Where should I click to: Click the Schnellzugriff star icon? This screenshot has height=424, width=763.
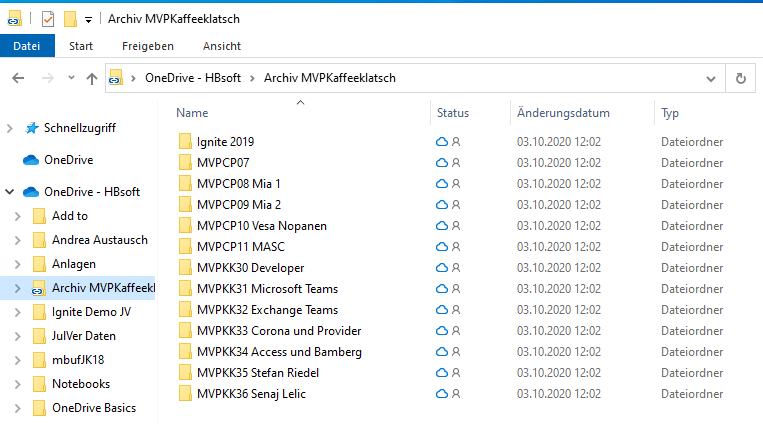(32, 128)
